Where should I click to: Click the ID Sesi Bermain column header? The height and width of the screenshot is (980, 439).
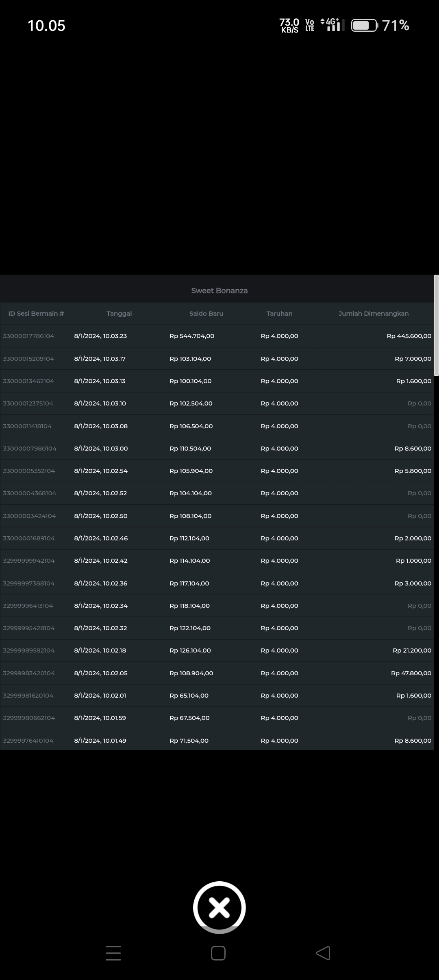click(x=36, y=313)
